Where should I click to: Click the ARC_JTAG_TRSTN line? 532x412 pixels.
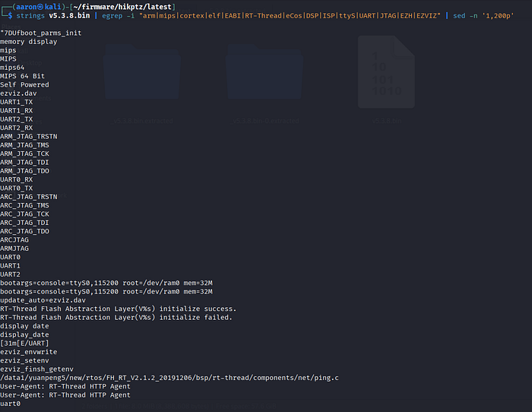tap(29, 197)
